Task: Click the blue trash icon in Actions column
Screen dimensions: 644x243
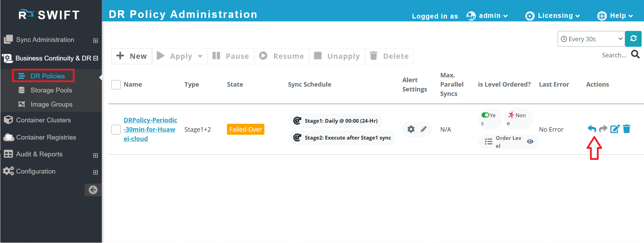Action: pos(627,129)
